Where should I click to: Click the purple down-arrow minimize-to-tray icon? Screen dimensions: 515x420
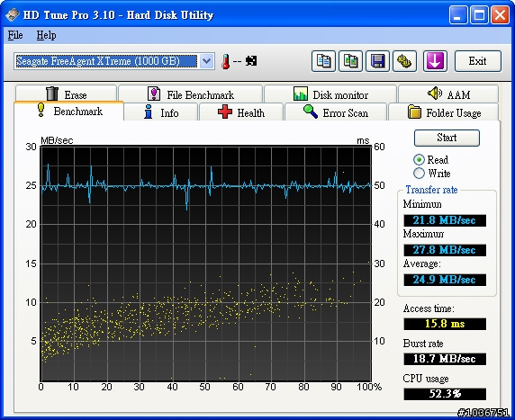coord(435,61)
